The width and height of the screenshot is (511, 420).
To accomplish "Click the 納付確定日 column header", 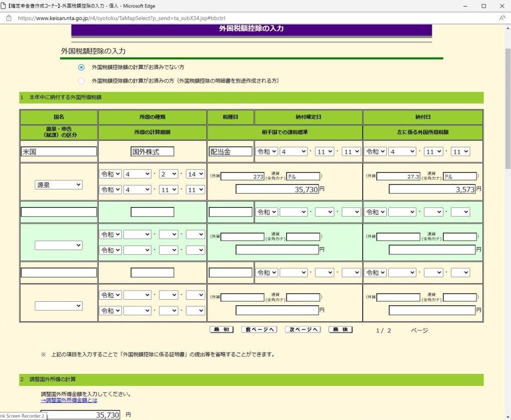I will (308, 117).
